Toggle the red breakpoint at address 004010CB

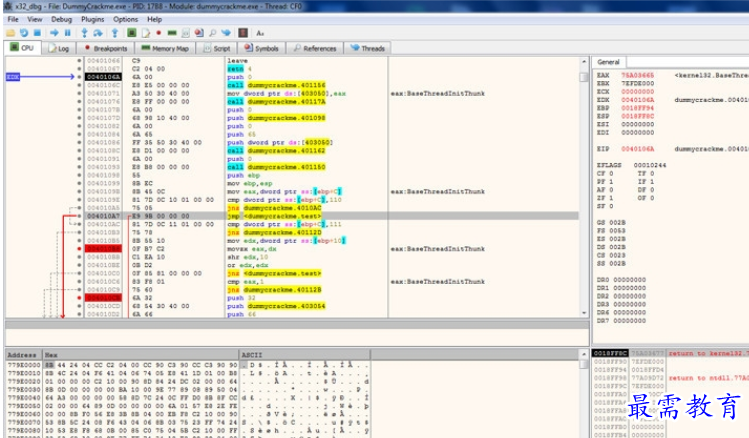click(79, 298)
